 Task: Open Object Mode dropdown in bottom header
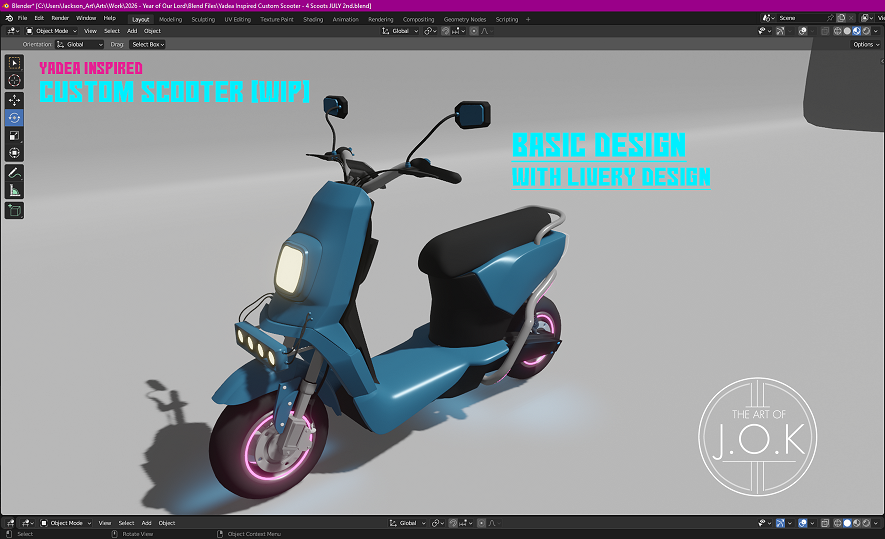point(66,523)
